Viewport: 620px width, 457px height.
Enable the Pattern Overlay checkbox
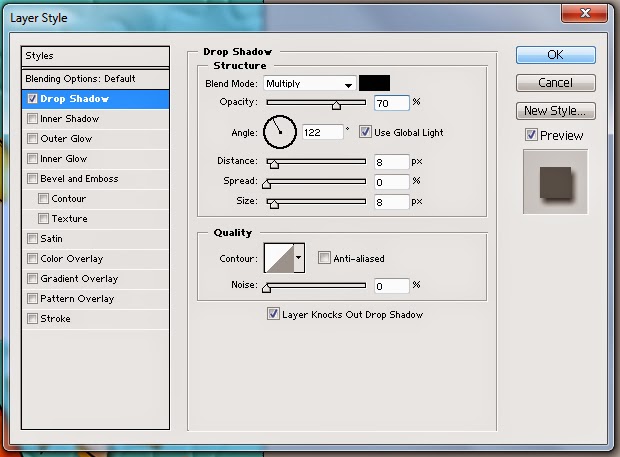tap(32, 298)
